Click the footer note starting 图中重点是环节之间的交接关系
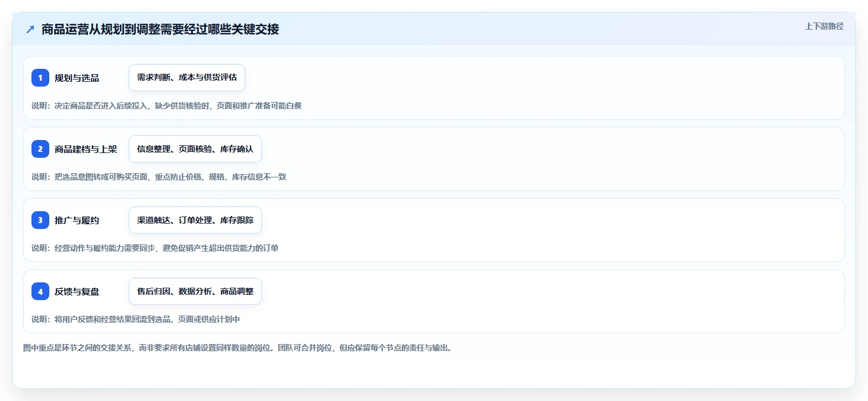 tap(237, 348)
